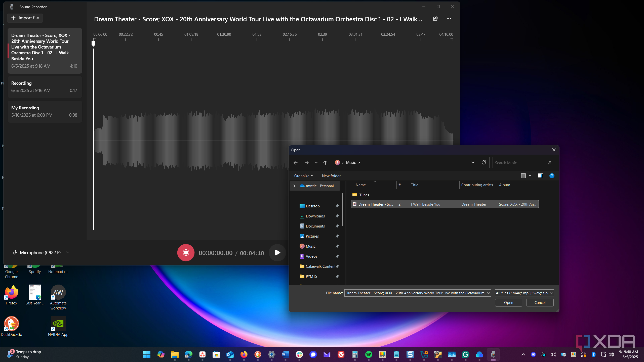Select the 'Recording' 0:17 item
The height and width of the screenshot is (362, 644).
(45, 87)
